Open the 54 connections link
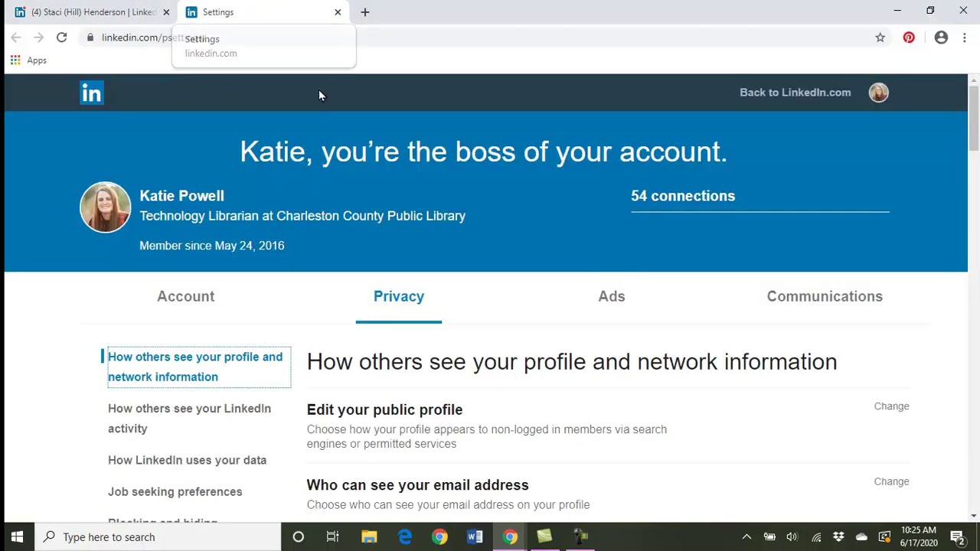 683,196
